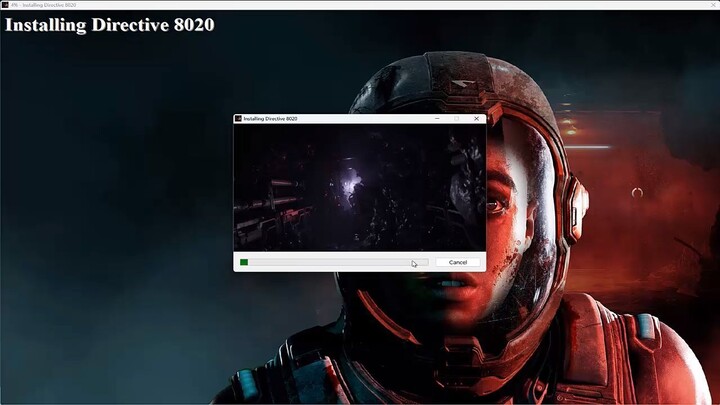Click the disabled maximize button of the installer dialog
Viewport: 720px width, 405px height.
456,118
